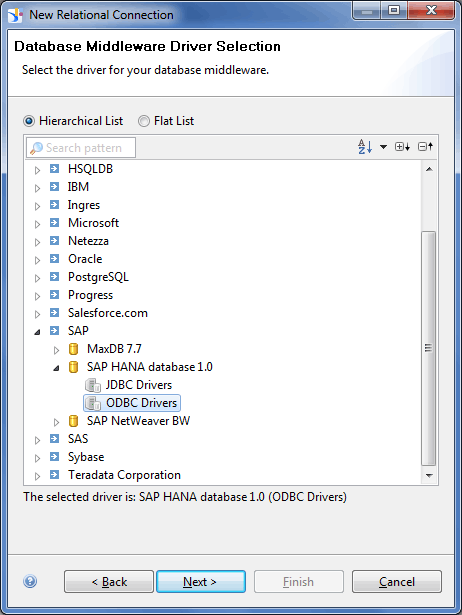Select the Hierarchical List radio button

click(x=29, y=121)
